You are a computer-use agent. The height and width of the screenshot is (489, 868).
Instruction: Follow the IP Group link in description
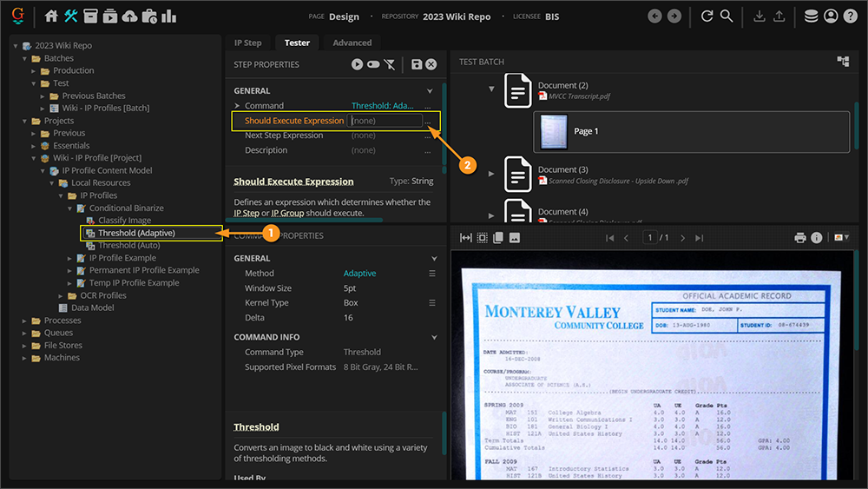(287, 213)
